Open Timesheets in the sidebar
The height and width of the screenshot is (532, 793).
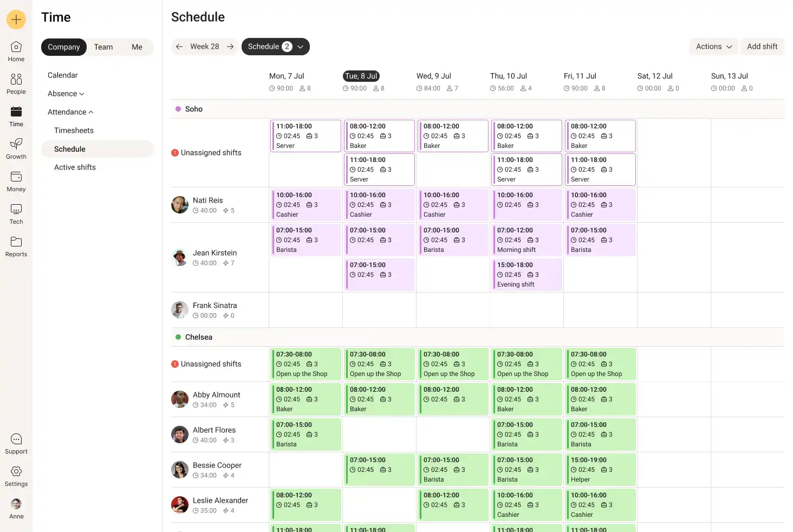(74, 131)
